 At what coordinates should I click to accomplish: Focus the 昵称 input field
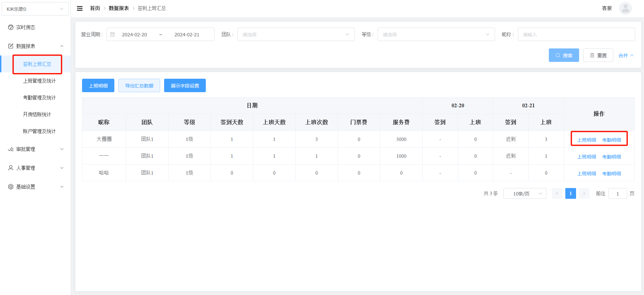tap(576, 34)
